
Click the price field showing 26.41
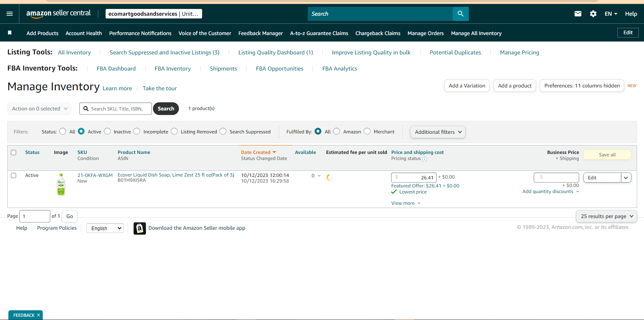pyautogui.click(x=414, y=177)
